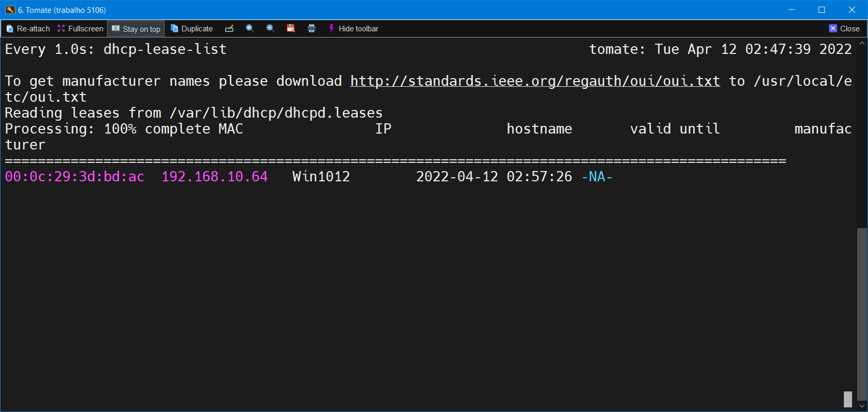Close the session with toolbar Close button
The height and width of the screenshot is (412, 868).
844,29
